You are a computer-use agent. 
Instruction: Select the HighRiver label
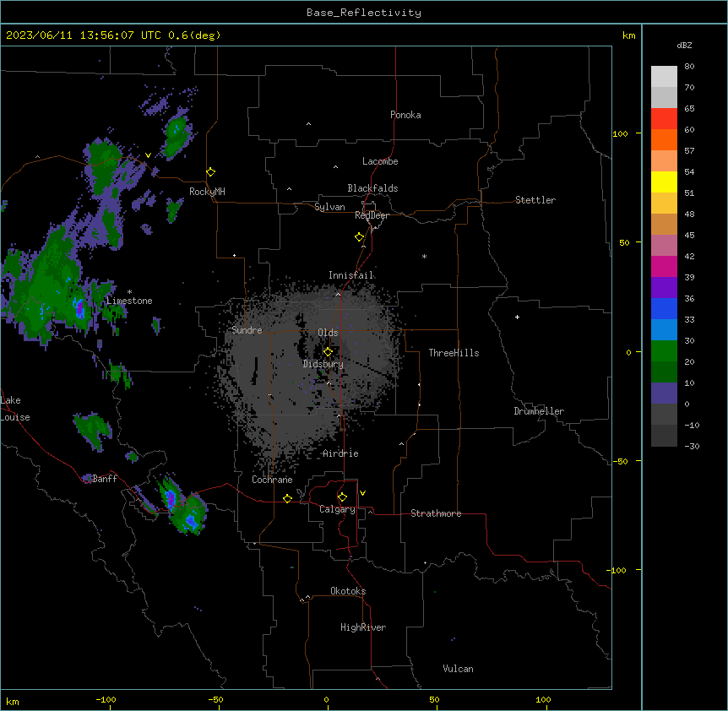point(363,627)
